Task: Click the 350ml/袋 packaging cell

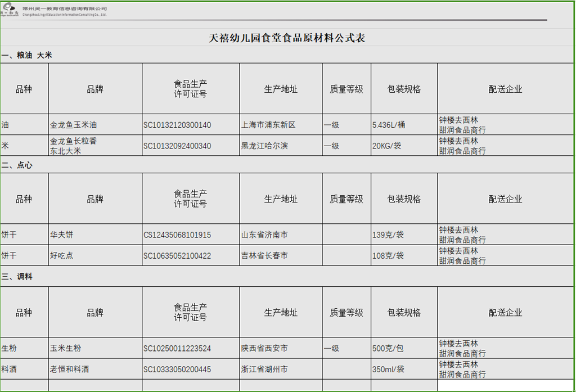Action: point(403,369)
